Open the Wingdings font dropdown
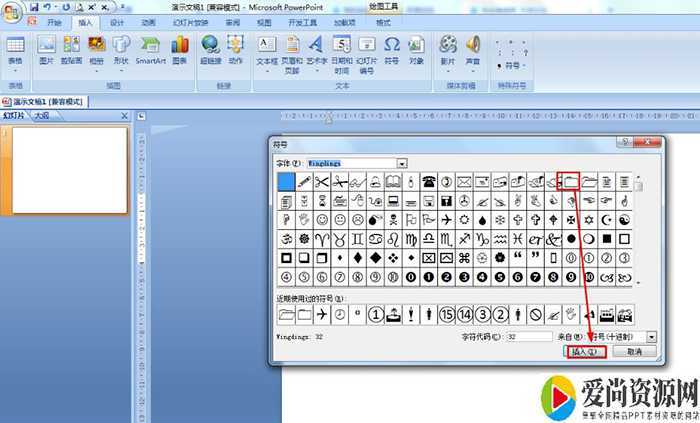Image resolution: width=700 pixels, height=423 pixels. [x=402, y=162]
